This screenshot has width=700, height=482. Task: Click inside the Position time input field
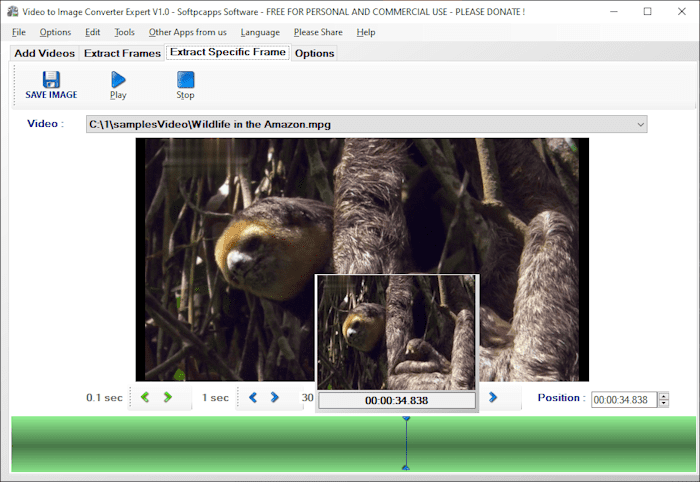pyautogui.click(x=622, y=400)
